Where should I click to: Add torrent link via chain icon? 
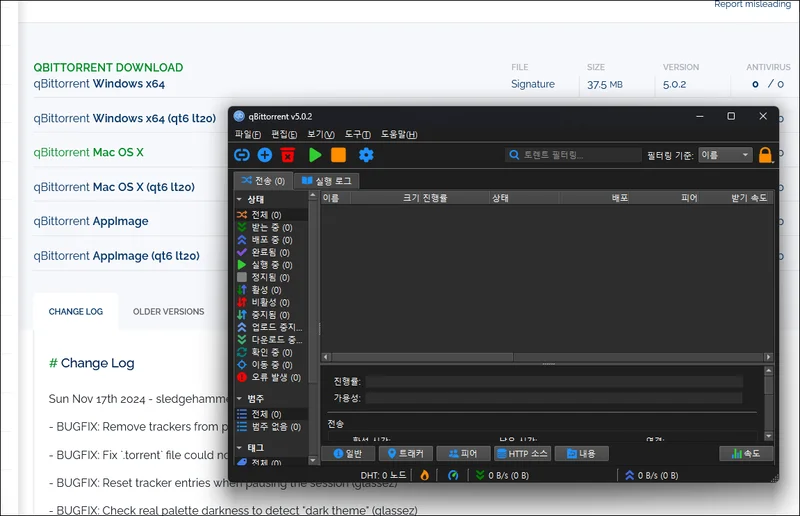click(242, 155)
